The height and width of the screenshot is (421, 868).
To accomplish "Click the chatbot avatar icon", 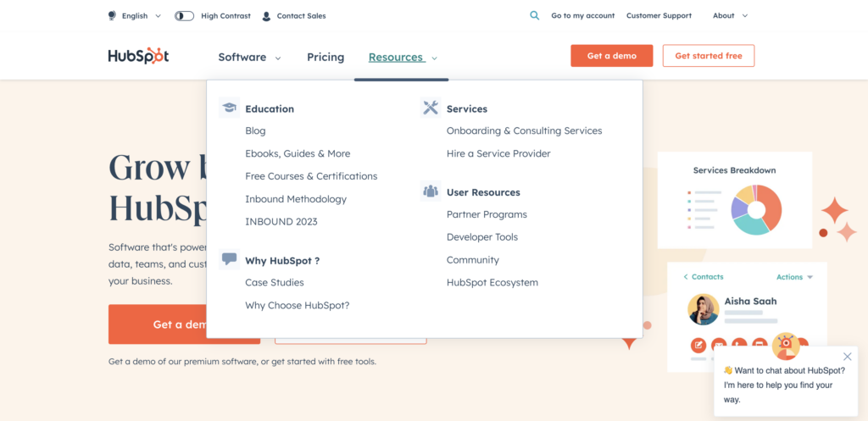I will pos(786,346).
